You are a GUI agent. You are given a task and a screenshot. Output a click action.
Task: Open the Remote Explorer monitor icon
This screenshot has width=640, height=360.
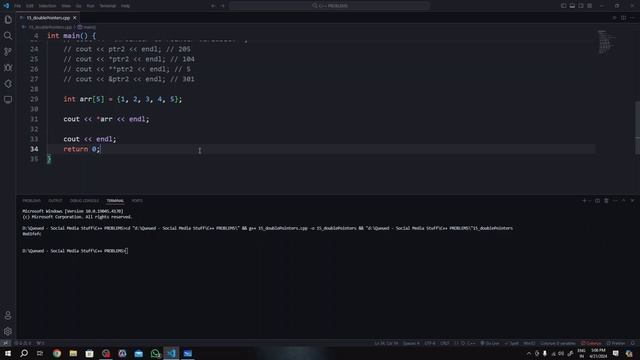click(8, 100)
